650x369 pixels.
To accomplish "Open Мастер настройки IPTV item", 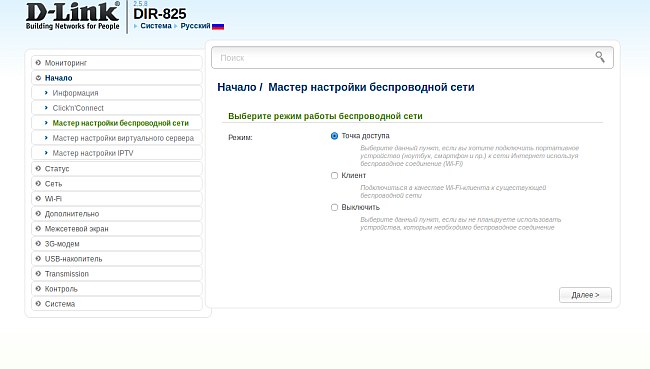I will 93,153.
